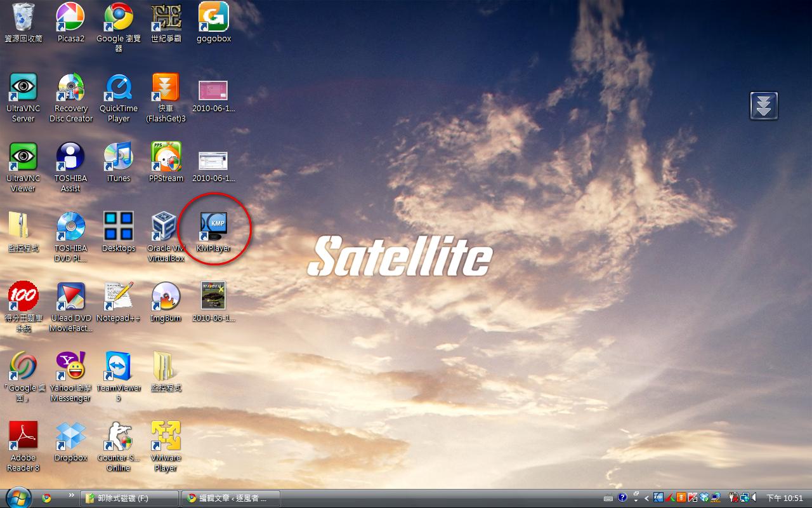Click the KMP tray icon
This screenshot has height=508, width=812.
click(659, 498)
